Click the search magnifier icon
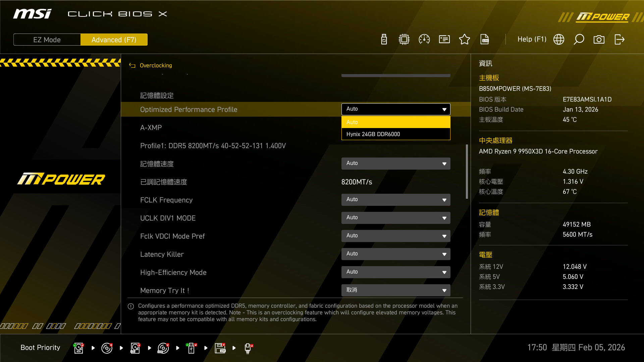The width and height of the screenshot is (644, 362). click(x=579, y=39)
